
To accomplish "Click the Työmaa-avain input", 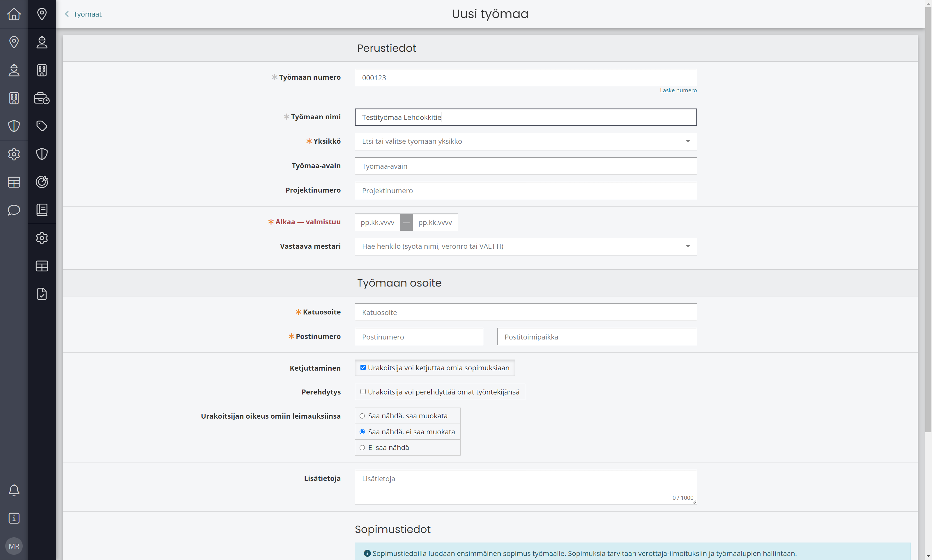I will coord(526,166).
